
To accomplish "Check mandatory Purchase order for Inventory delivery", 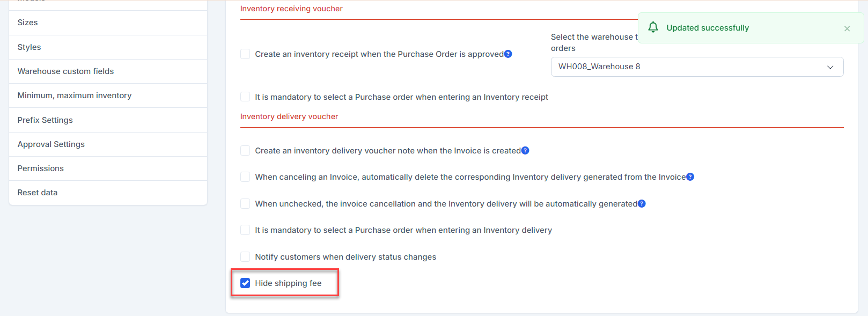I will pyautogui.click(x=245, y=230).
